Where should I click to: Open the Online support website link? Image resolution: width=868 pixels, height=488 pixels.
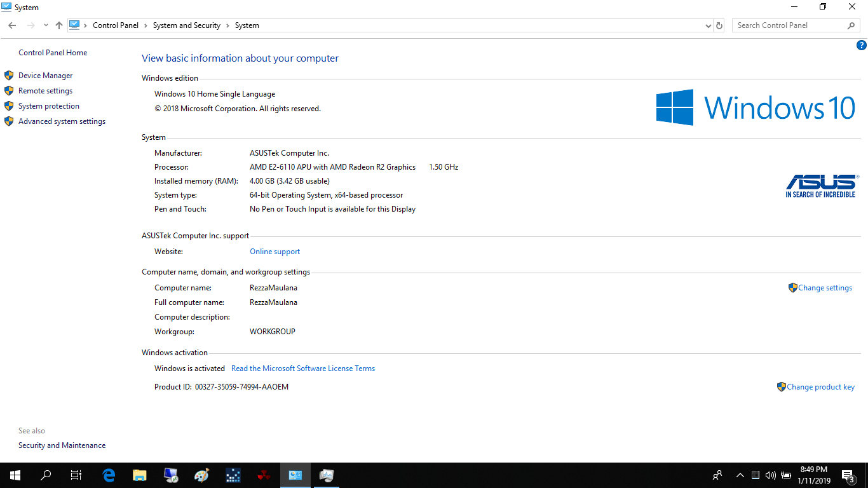tap(275, 252)
